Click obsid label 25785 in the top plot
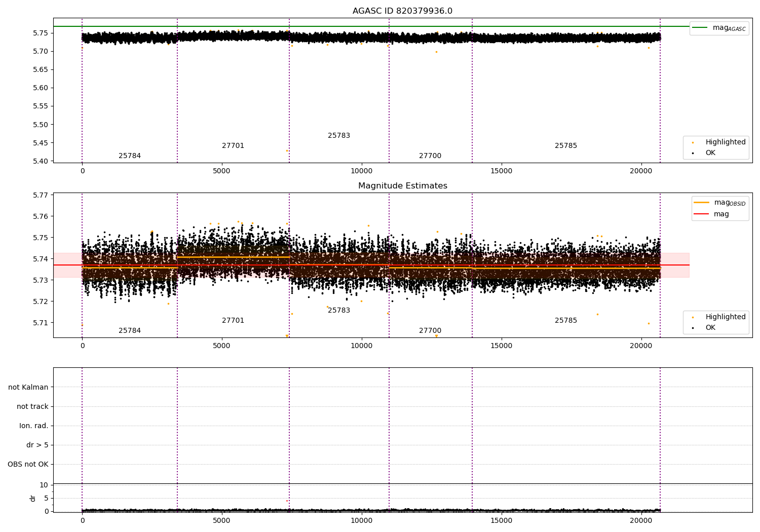The image size is (760, 532). coord(566,146)
